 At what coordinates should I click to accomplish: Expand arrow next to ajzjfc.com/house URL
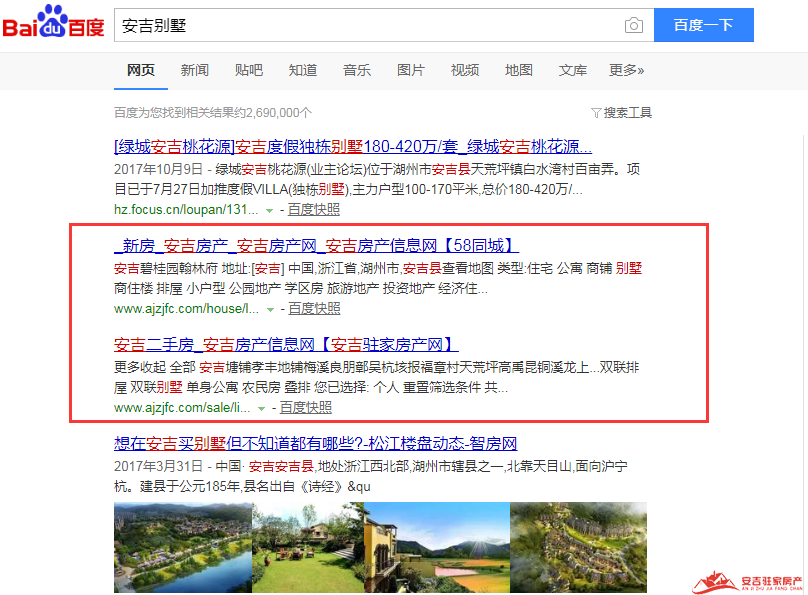pos(270,310)
